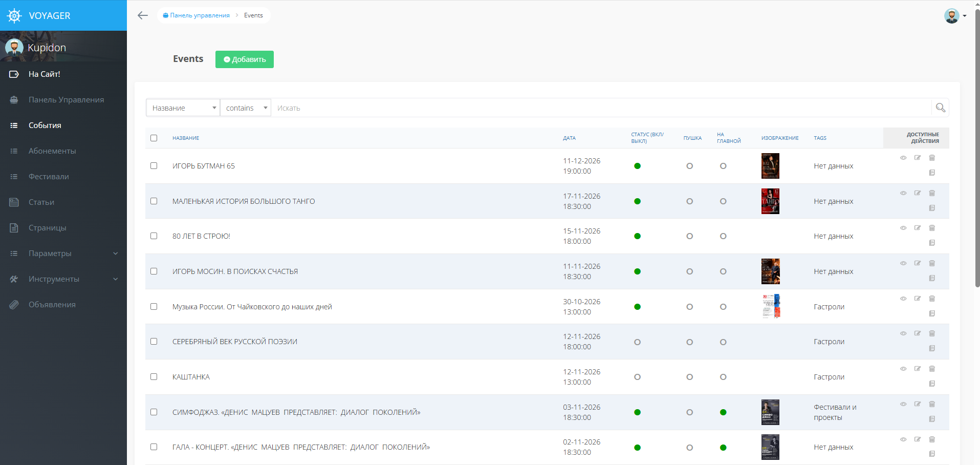The height and width of the screenshot is (465, 980).
Task: Click the green Добавить button
Action: point(245,59)
